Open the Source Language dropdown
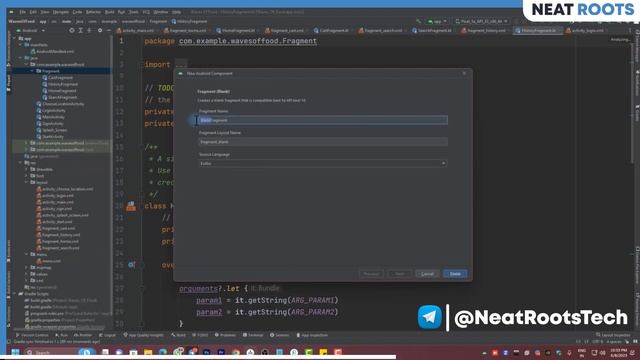640x360 pixels. 322,163
